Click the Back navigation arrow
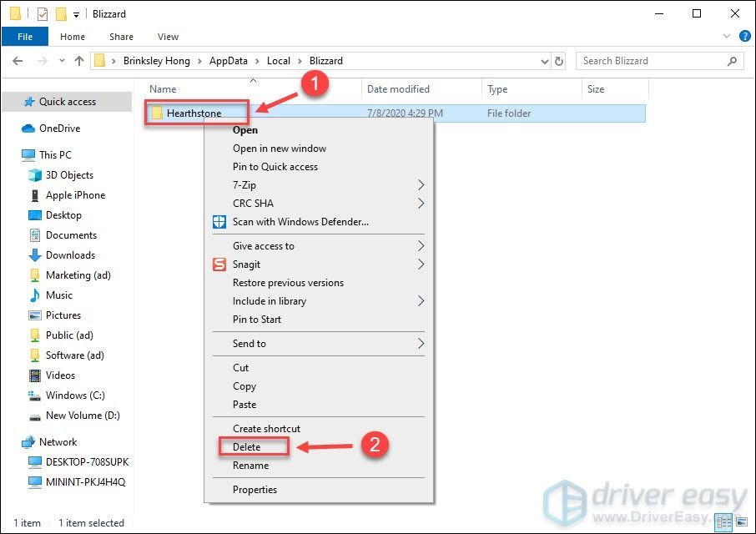This screenshot has width=756, height=534. pyautogui.click(x=18, y=61)
